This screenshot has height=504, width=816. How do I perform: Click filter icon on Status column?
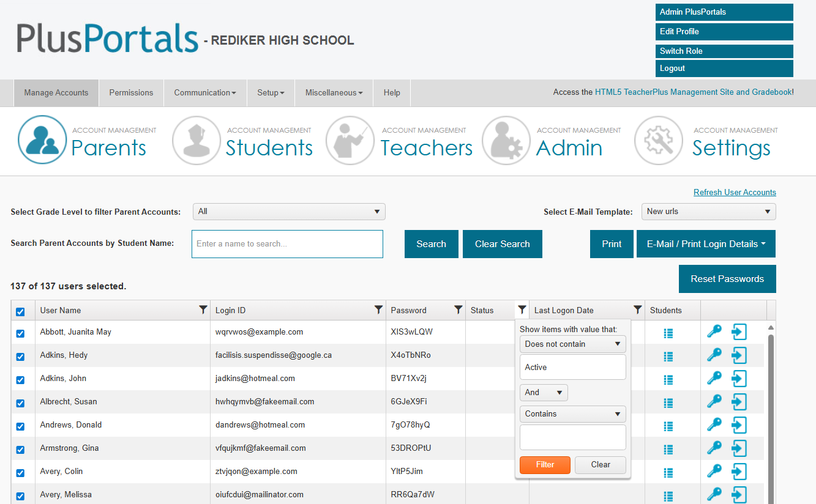tap(522, 310)
